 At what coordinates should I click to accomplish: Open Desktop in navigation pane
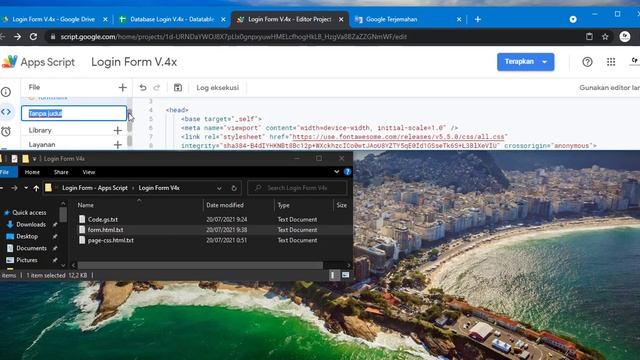[27, 236]
